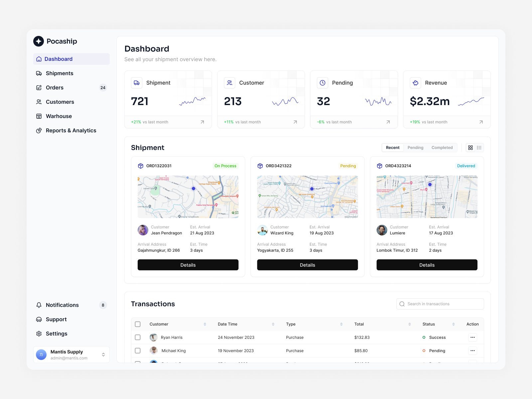The height and width of the screenshot is (399, 532).
Task: Click the Pocaship logo star icon
Action: coord(39,41)
